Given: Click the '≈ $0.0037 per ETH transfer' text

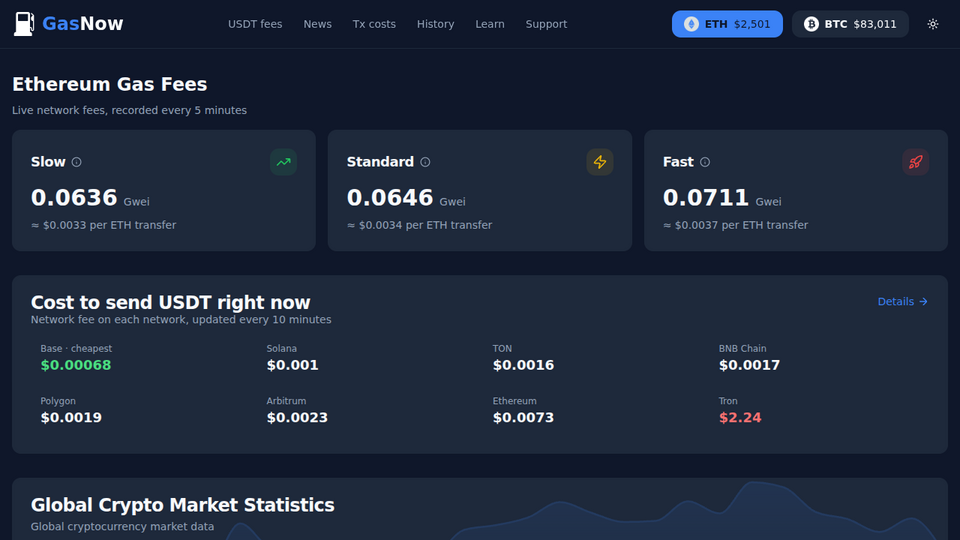Looking at the screenshot, I should (x=735, y=225).
